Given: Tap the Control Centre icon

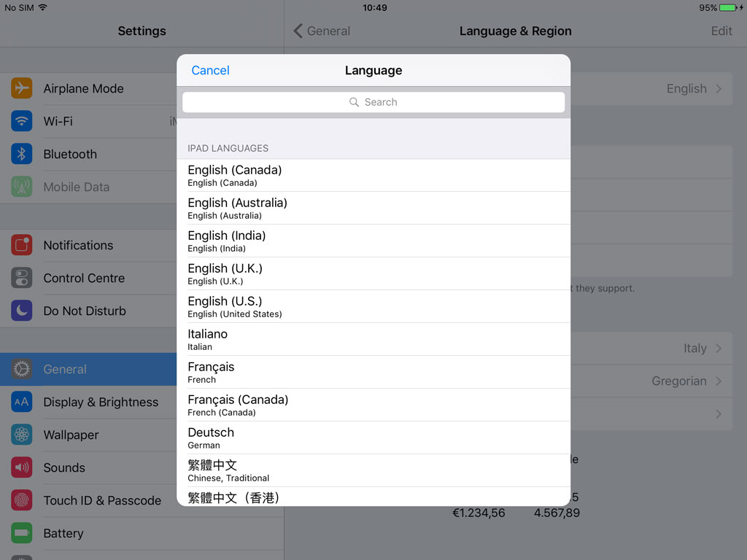Looking at the screenshot, I should tap(22, 278).
